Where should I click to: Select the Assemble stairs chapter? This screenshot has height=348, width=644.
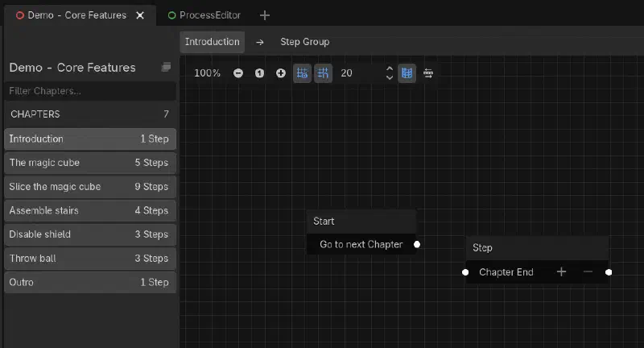click(x=90, y=210)
